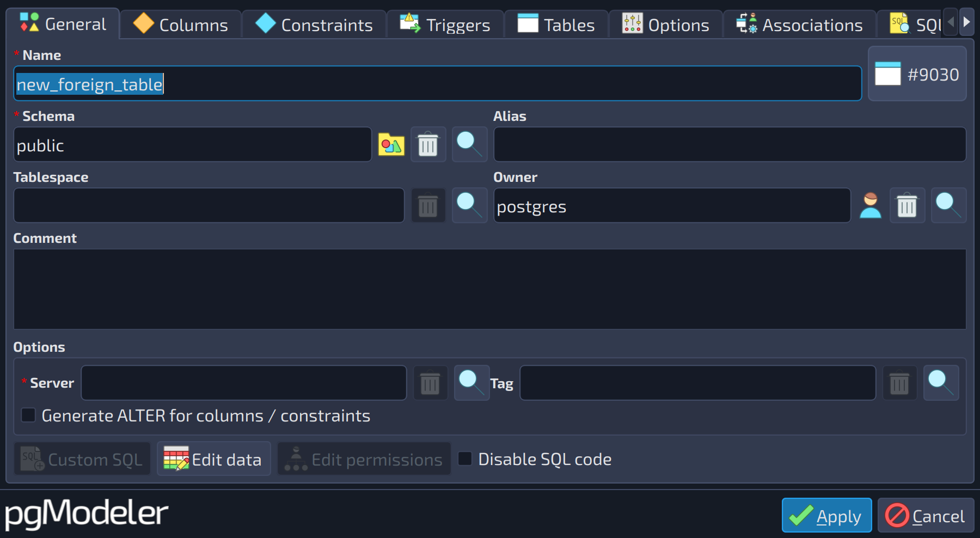Click the Edit data button
This screenshot has height=538, width=980.
click(214, 459)
